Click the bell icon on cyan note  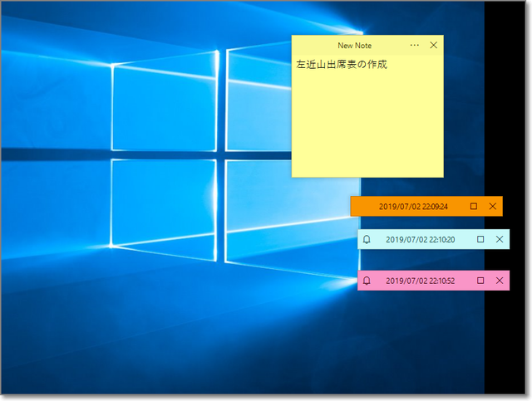pyautogui.click(x=367, y=239)
